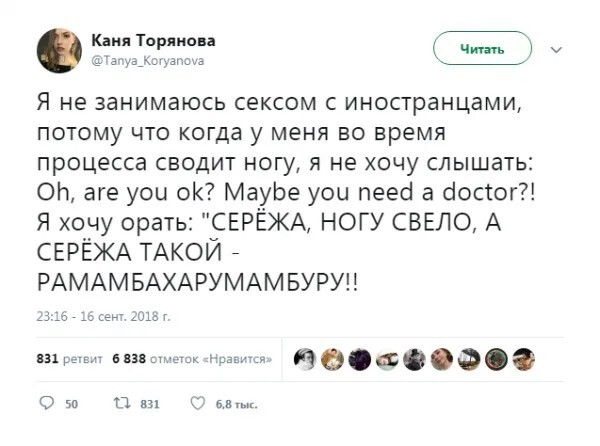Open the fourth liker avatar in row
Image resolution: width=600 pixels, height=446 pixels.
(387, 360)
